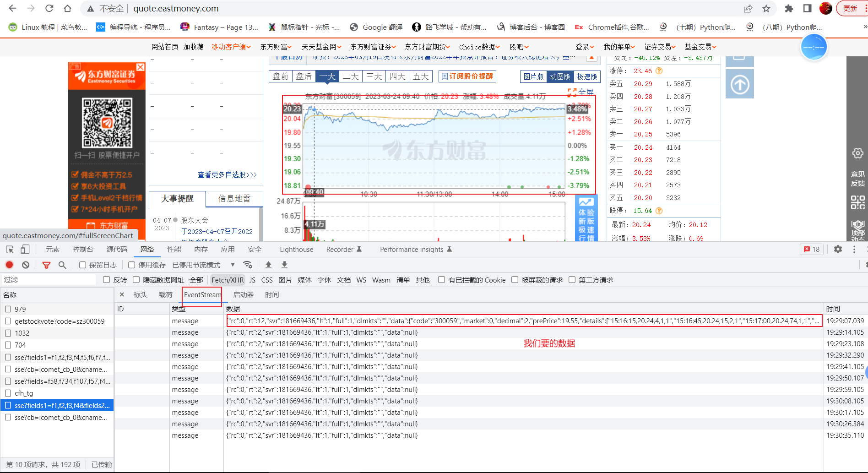
Task: Expand the 移动客户端 menu
Action: [x=231, y=47]
